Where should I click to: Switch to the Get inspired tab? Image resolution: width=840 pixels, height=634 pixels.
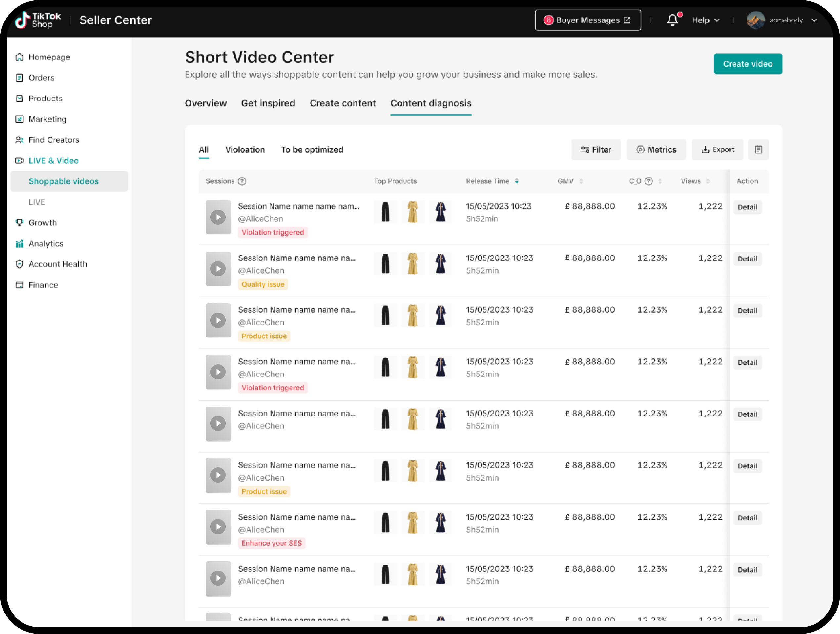268,103
